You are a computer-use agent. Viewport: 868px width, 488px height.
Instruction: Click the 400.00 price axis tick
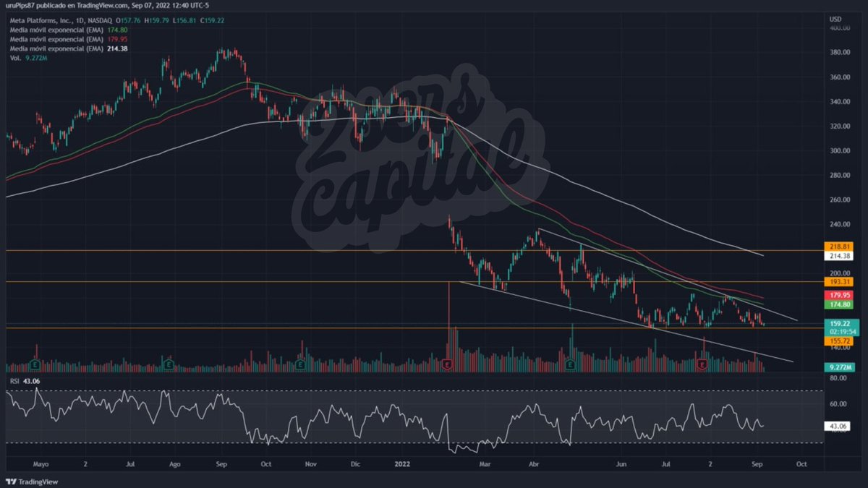pos(840,27)
